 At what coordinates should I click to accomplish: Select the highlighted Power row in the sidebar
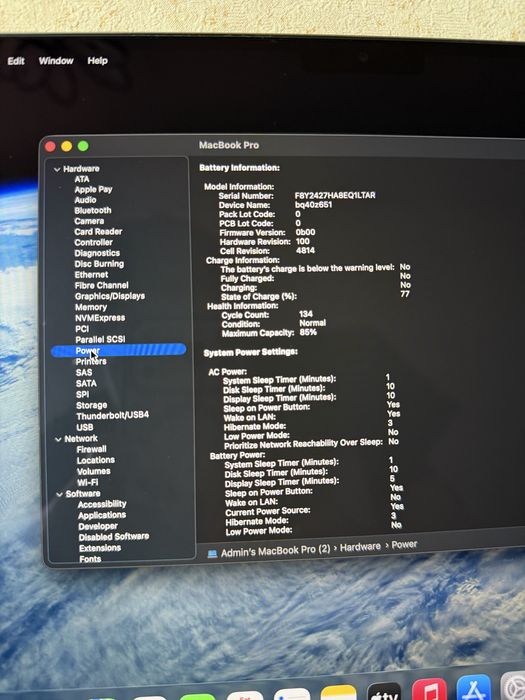(118, 350)
